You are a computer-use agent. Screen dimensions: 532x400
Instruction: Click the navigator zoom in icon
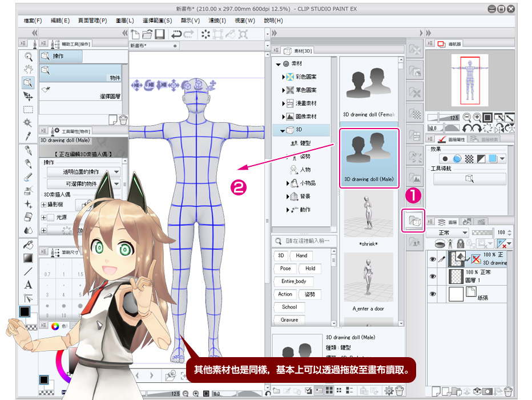pos(476,117)
